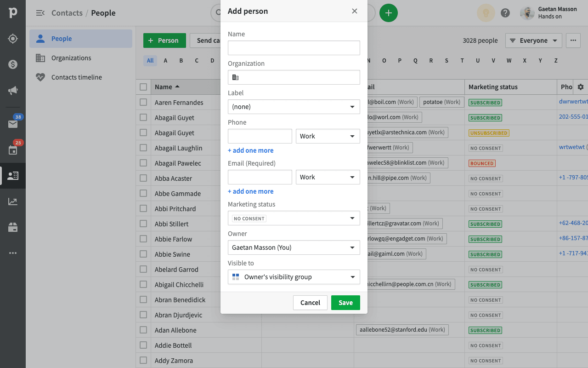Viewport: 588px width, 368px height.
Task: Click into the Name input field
Action: coord(294,48)
